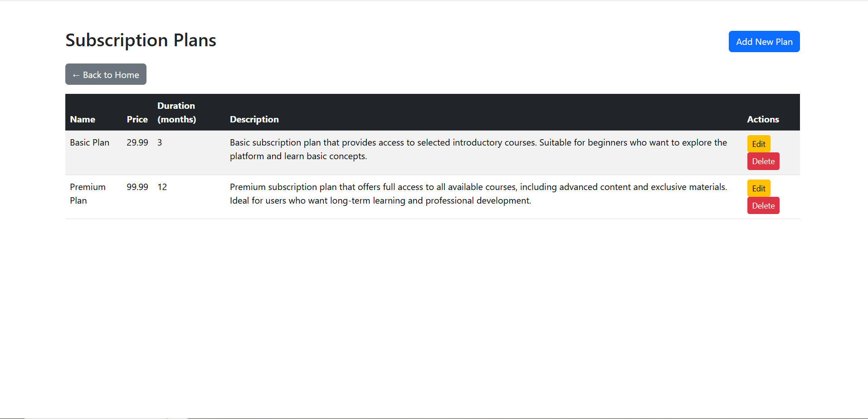The image size is (868, 419).
Task: Click the Description column header
Action: coord(254,119)
